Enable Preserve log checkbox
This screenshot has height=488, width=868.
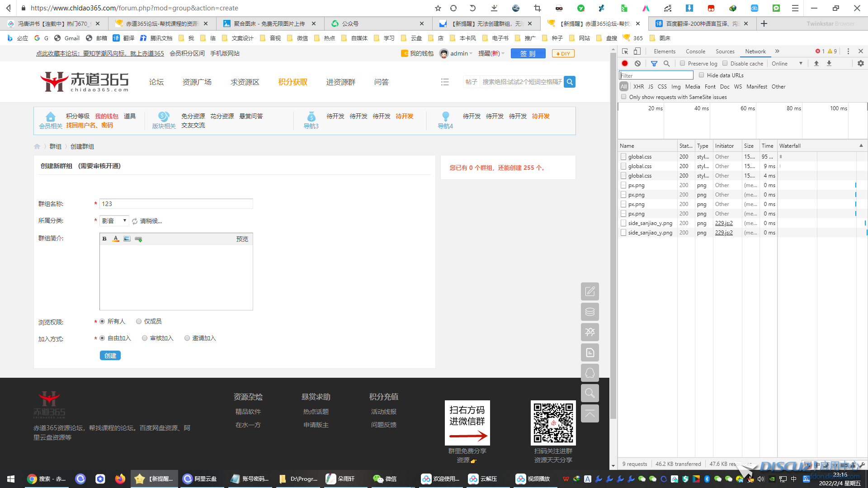pos(683,63)
